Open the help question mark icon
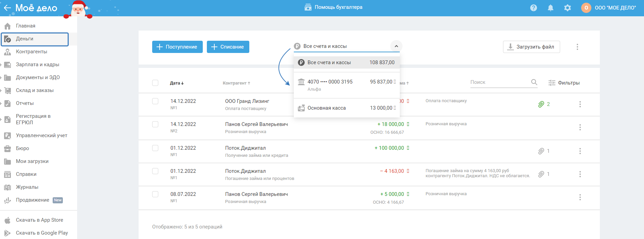This screenshot has width=644, height=239. [x=534, y=8]
